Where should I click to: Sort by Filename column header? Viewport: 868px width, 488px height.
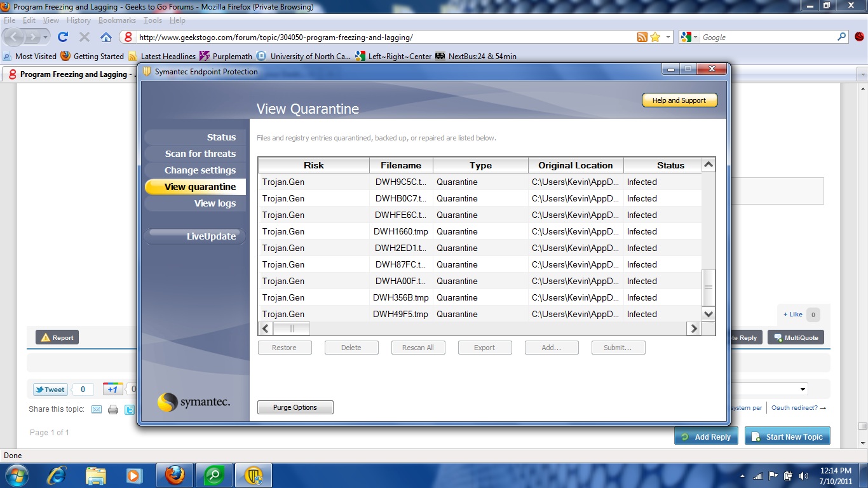pos(401,165)
